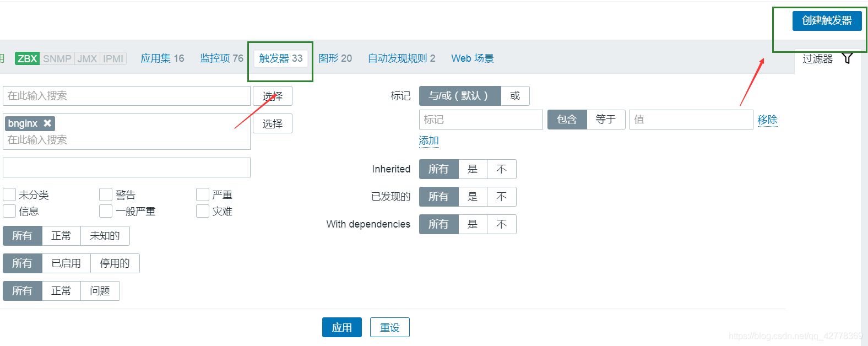The width and height of the screenshot is (868, 346).
Task: Click the 标记 tag name input field
Action: click(x=481, y=120)
